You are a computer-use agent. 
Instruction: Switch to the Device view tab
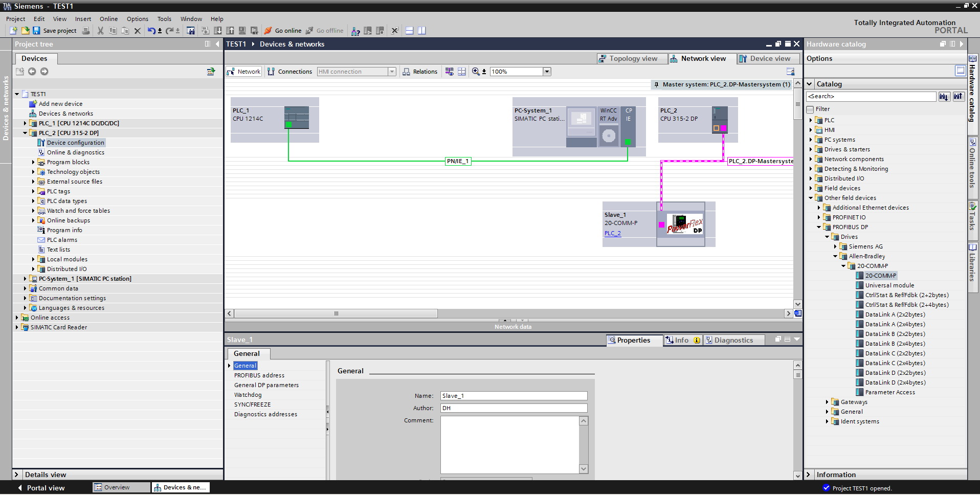(x=768, y=59)
